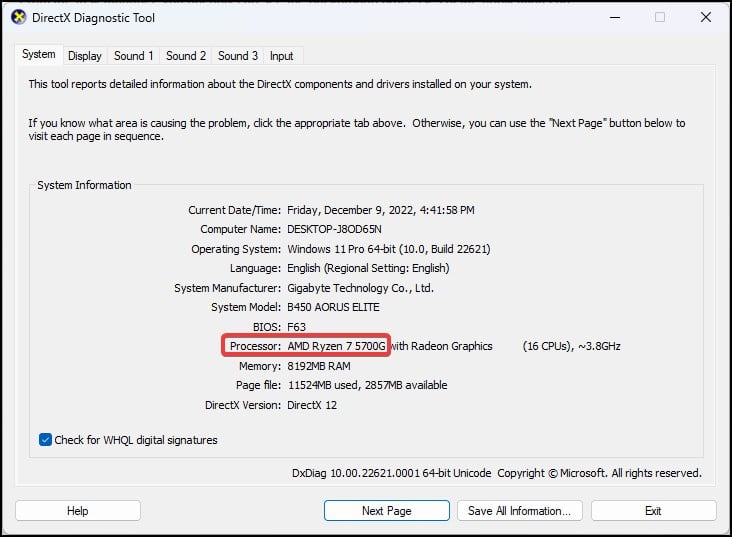Click the computer name DESKTOP-J8OD65N
The image size is (732, 537).
coord(334,229)
